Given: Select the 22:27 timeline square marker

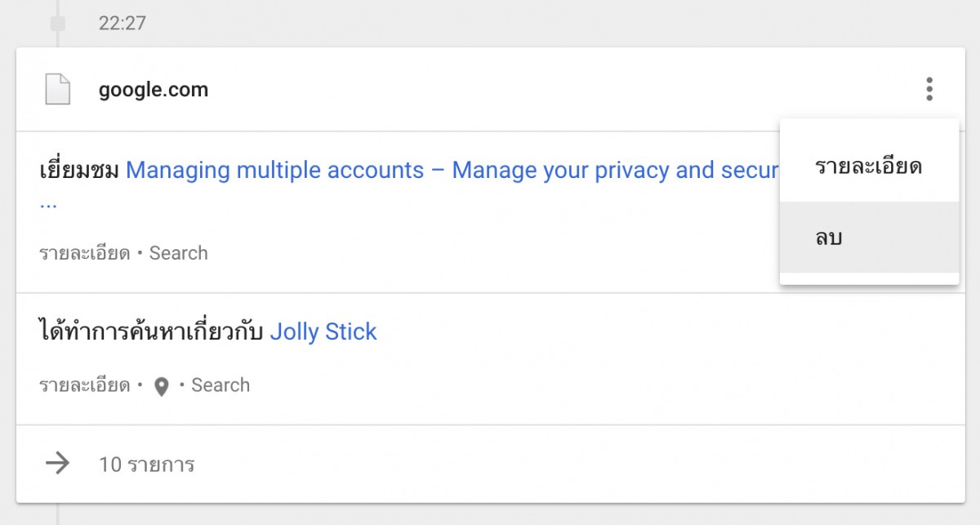Looking at the screenshot, I should [x=57, y=24].
